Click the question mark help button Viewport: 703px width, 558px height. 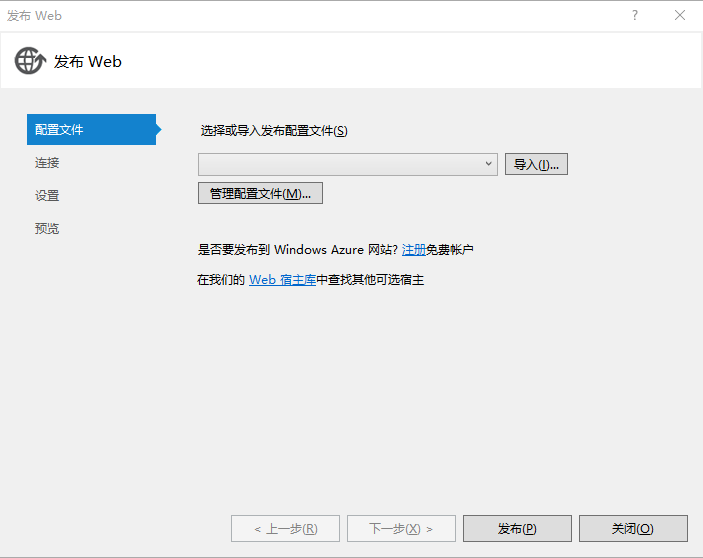(x=635, y=15)
